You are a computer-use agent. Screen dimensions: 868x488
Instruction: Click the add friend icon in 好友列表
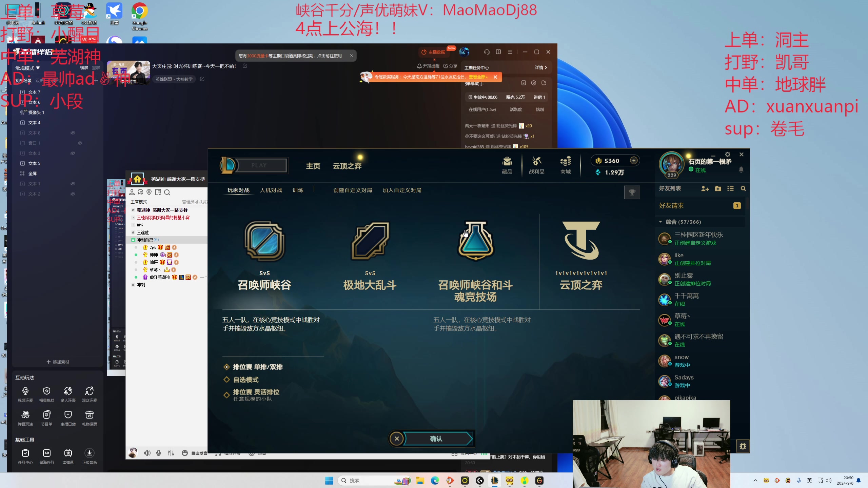click(x=705, y=189)
